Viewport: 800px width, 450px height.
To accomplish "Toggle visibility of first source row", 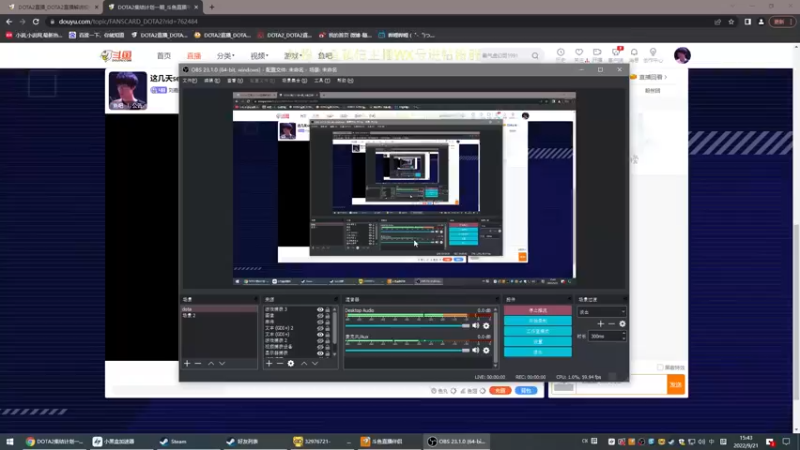I will (x=320, y=310).
